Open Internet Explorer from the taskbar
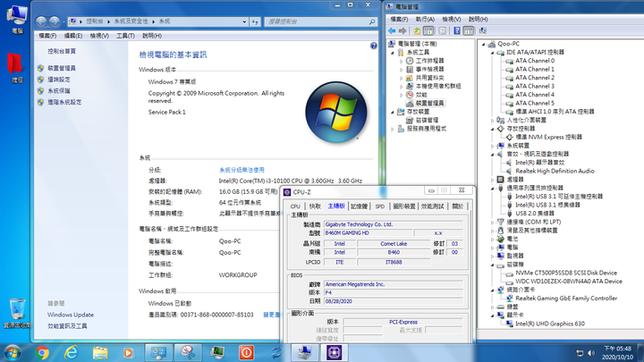 tap(71, 352)
